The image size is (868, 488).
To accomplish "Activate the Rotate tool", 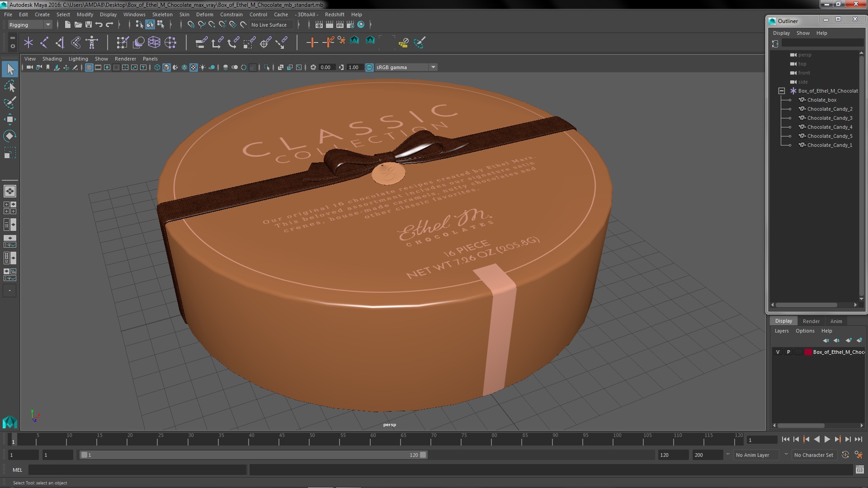I will pyautogui.click(x=10, y=136).
